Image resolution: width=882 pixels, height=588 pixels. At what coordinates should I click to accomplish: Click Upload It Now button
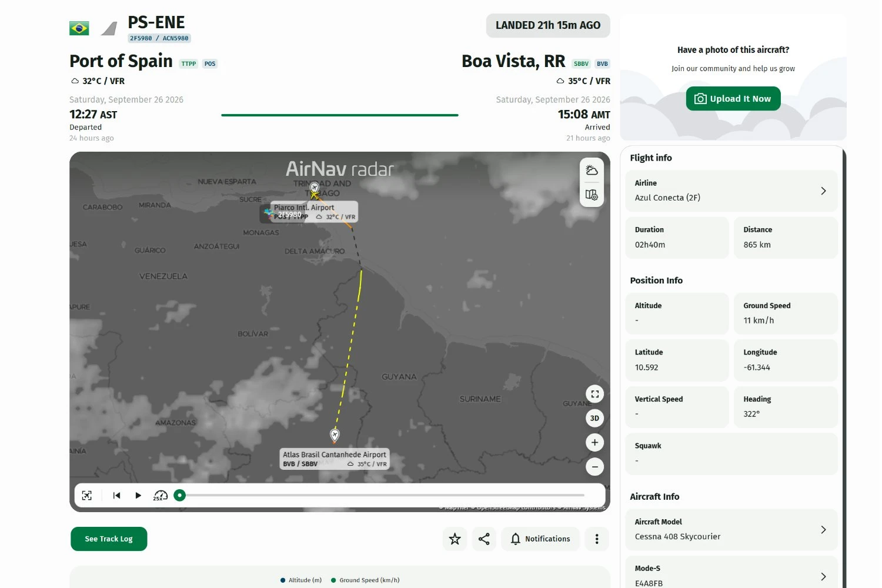coord(733,99)
